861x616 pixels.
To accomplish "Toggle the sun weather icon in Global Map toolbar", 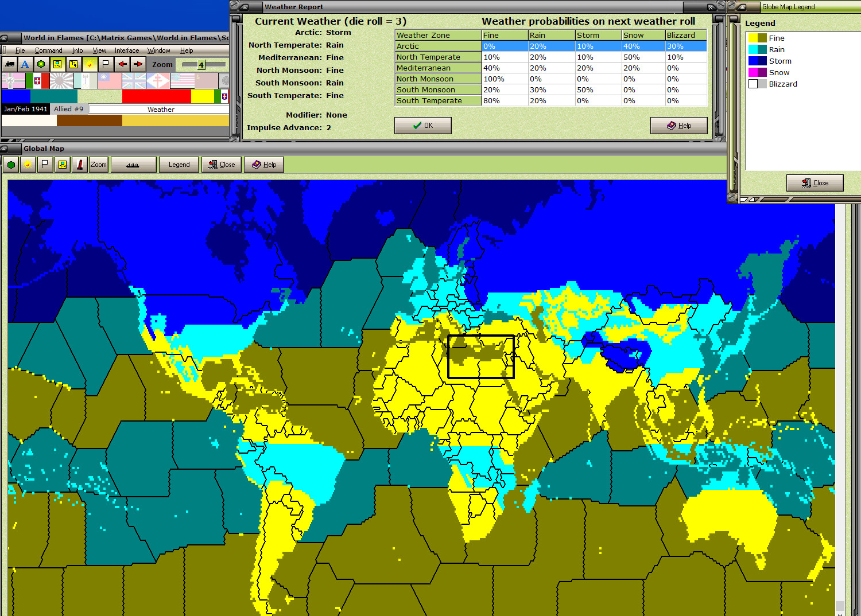I will point(28,165).
